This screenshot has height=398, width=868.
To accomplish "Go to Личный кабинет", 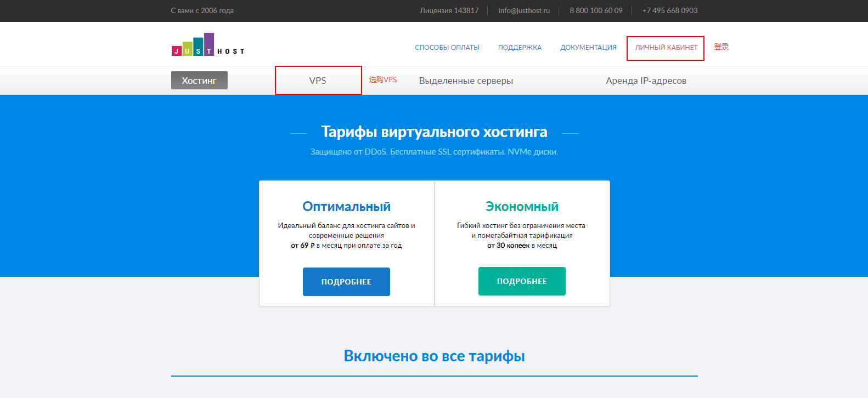I will coord(666,48).
